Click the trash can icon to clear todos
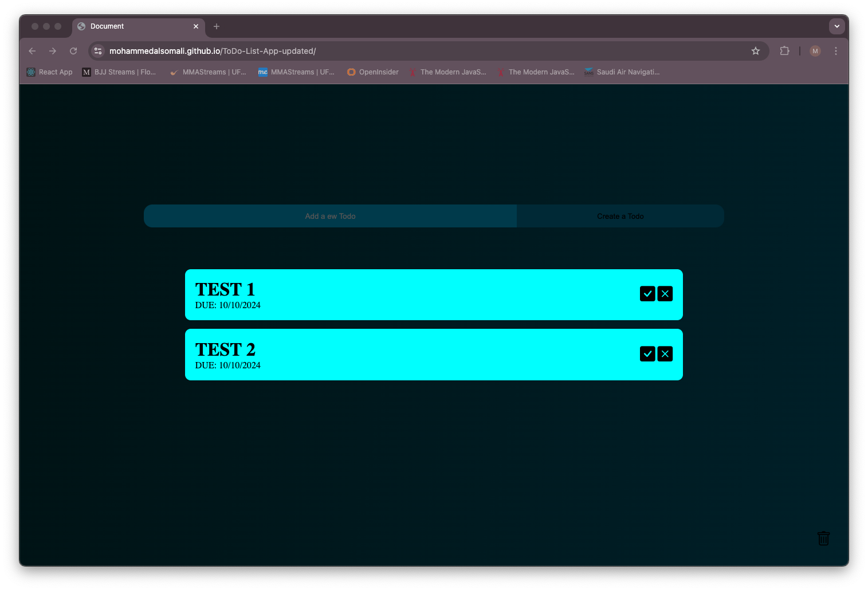Image resolution: width=868 pixels, height=590 pixels. 823,538
